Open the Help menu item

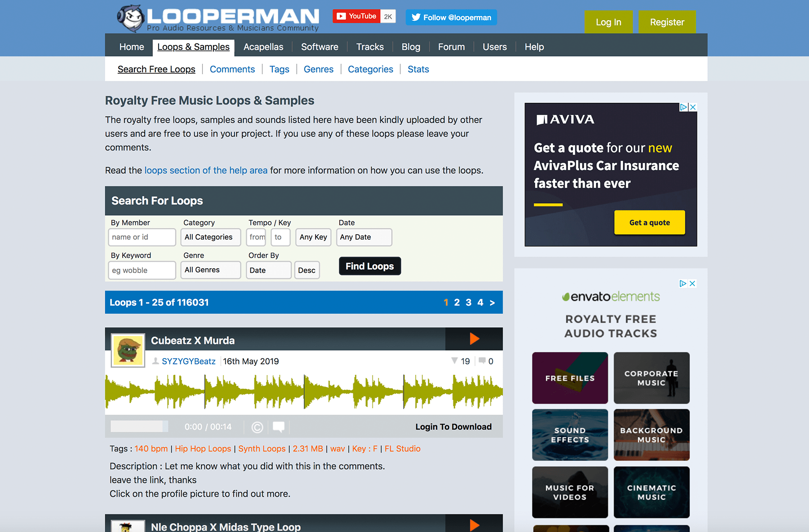click(534, 47)
